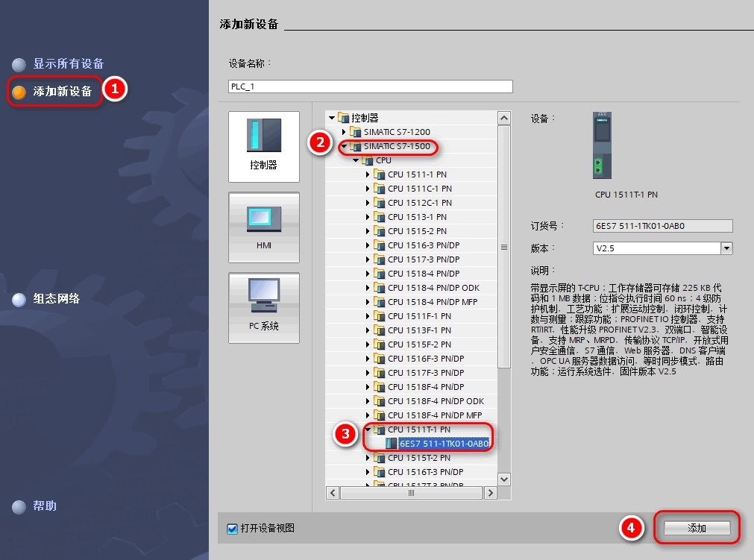Collapse the 控制器 root node
Viewport: 754px width, 560px height.
point(332,118)
